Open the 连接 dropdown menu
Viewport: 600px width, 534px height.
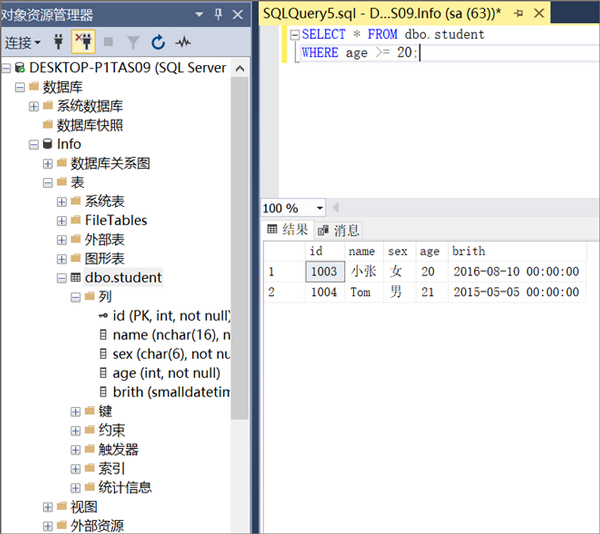click(21, 42)
